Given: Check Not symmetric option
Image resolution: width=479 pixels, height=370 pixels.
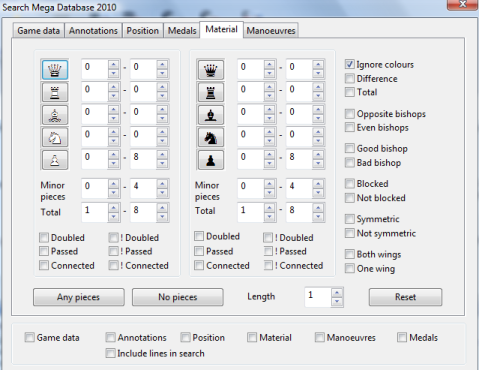Looking at the screenshot, I should (349, 233).
